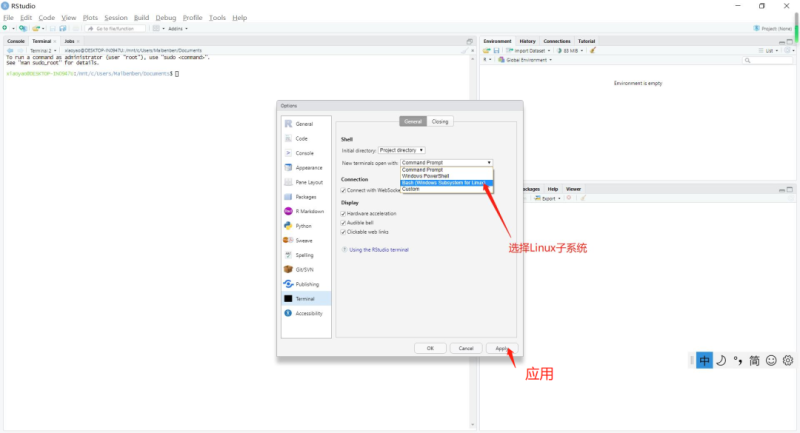Click the broom icon to clear Environment
This screenshot has width=800, height=433.
tap(593, 50)
